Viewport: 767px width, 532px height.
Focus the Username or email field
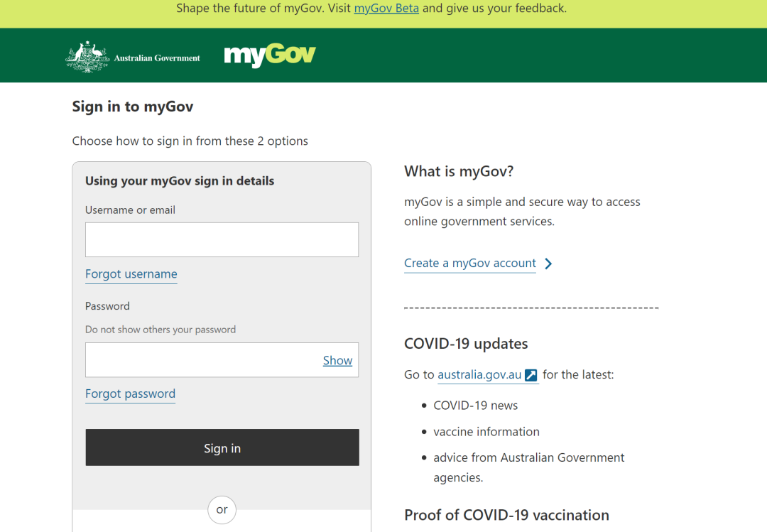point(222,240)
